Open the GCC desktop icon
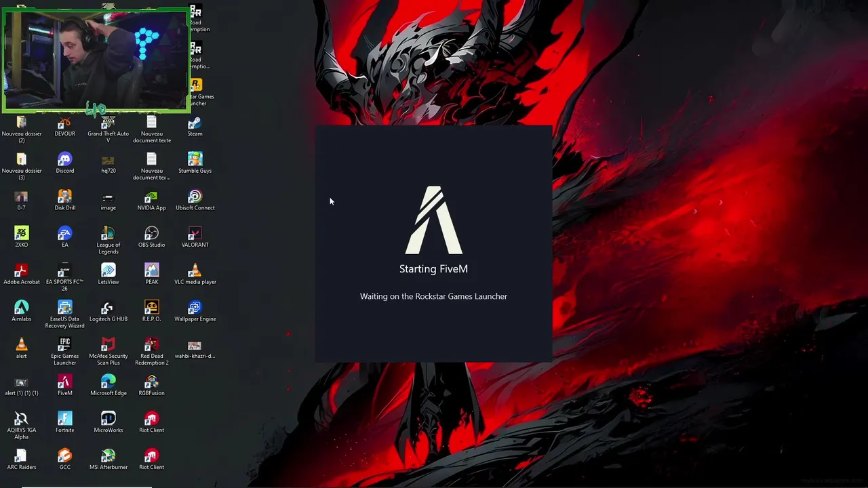Viewport: 868px width, 488px height. point(64,460)
